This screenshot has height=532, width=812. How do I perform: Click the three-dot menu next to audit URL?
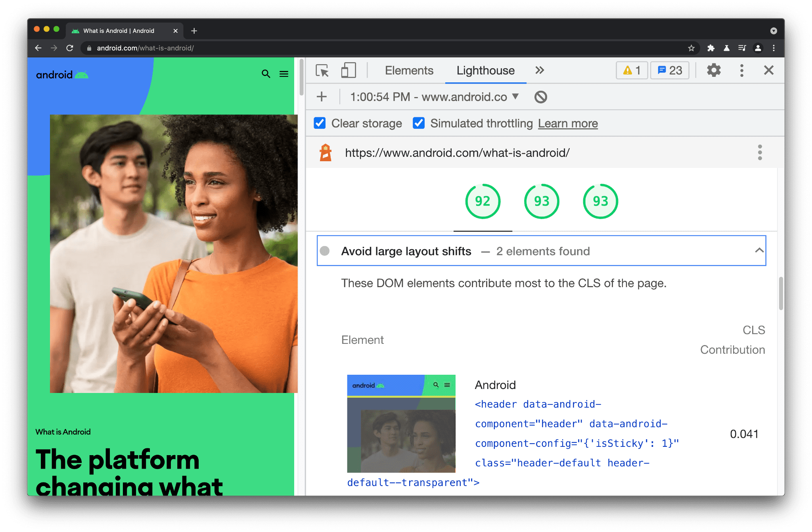click(760, 153)
